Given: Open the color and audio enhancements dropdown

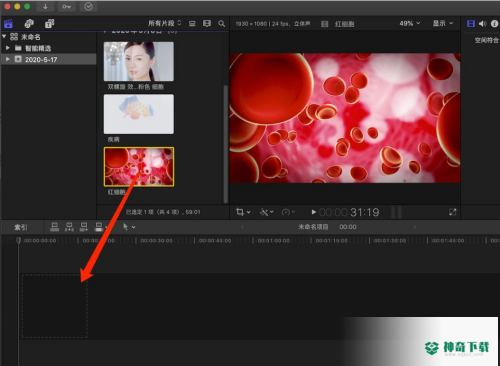Looking at the screenshot, I should click(267, 212).
